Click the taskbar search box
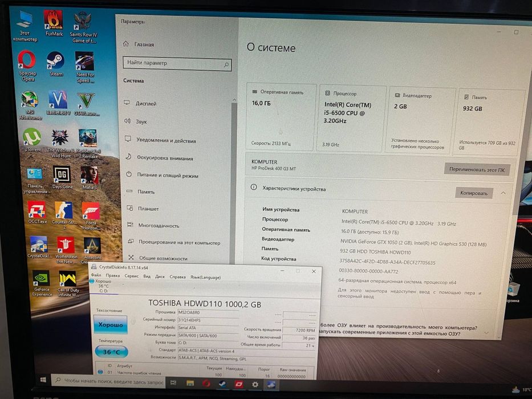This screenshot has width=532, height=399. point(108,381)
